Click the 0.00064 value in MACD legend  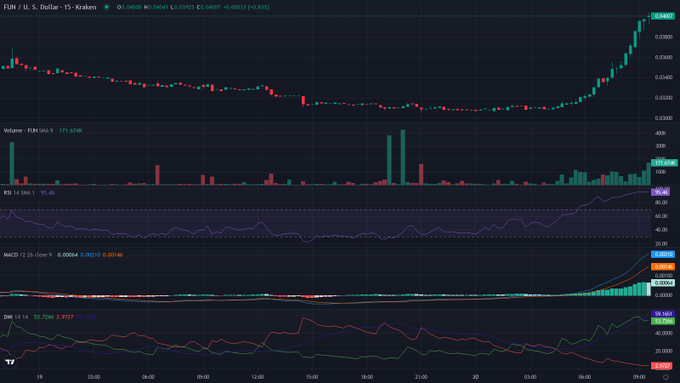(67, 255)
